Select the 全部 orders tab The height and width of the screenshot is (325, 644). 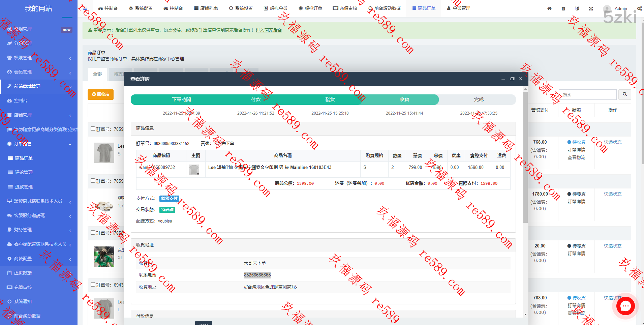tap(97, 74)
